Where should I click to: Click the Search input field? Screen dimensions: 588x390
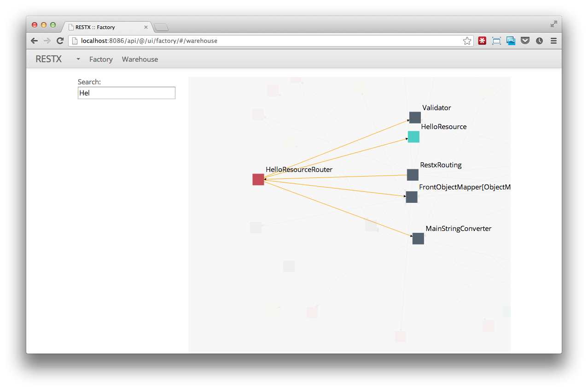click(127, 93)
